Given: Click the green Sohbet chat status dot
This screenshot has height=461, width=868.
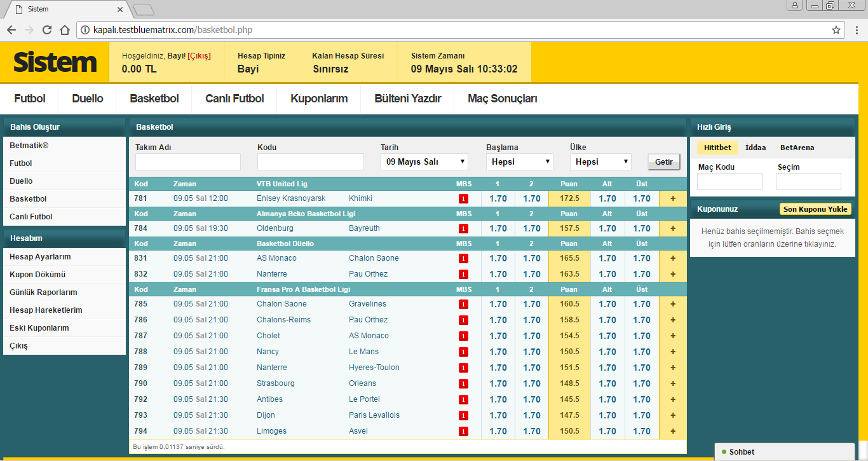Looking at the screenshot, I should tap(724, 452).
